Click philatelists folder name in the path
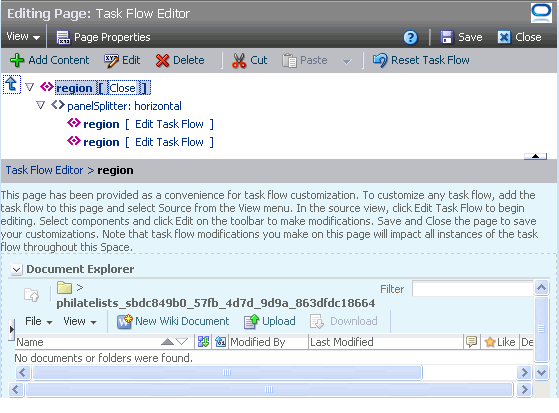 [x=216, y=303]
